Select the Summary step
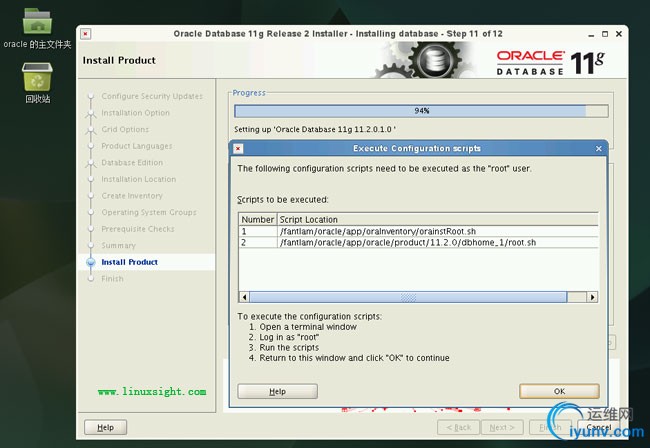 [x=119, y=245]
